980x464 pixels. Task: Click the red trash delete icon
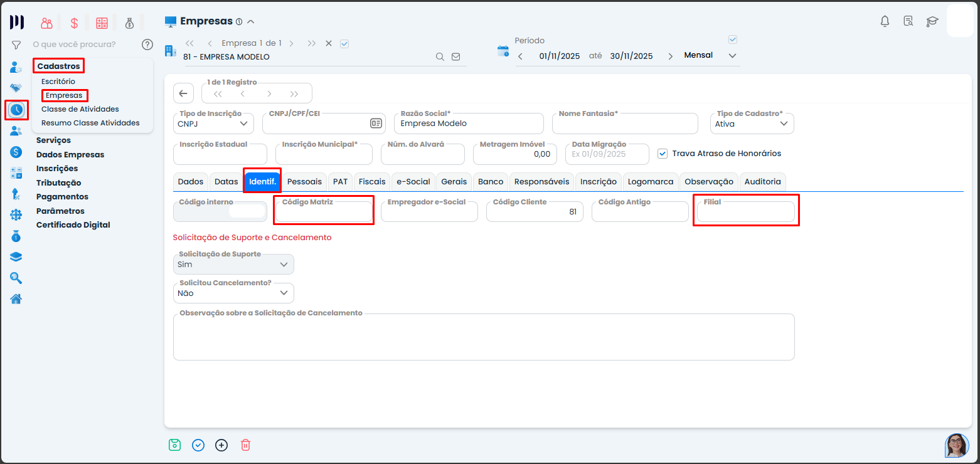click(246, 445)
